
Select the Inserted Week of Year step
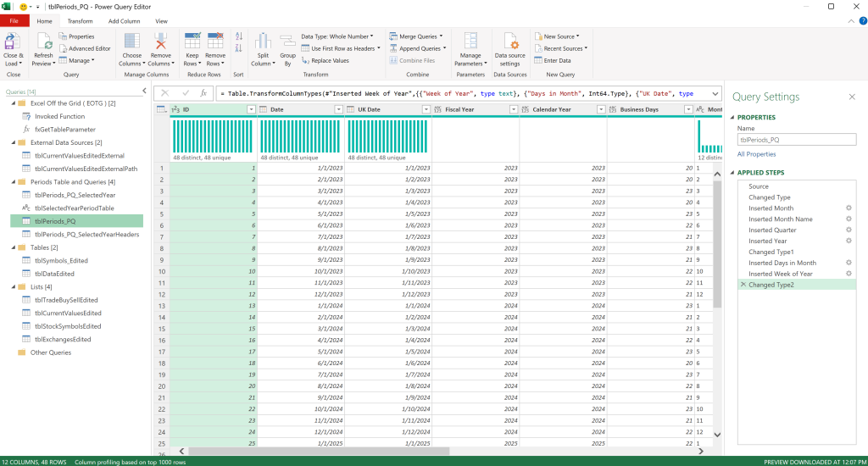(x=797, y=274)
